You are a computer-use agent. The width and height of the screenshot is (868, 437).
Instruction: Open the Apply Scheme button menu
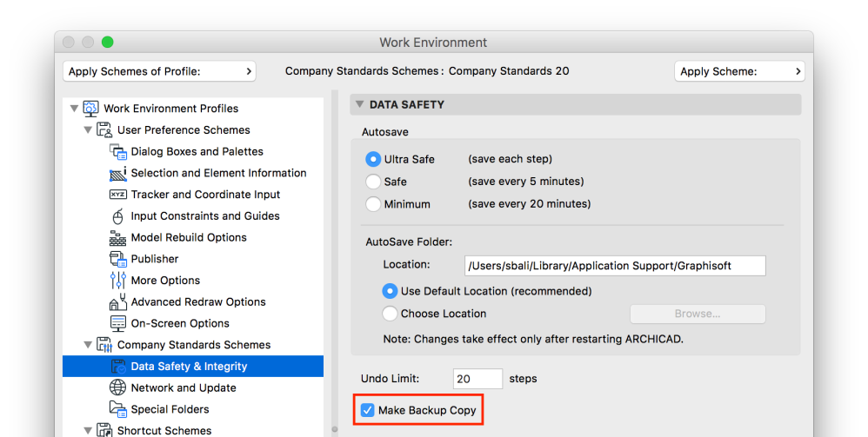click(x=739, y=71)
